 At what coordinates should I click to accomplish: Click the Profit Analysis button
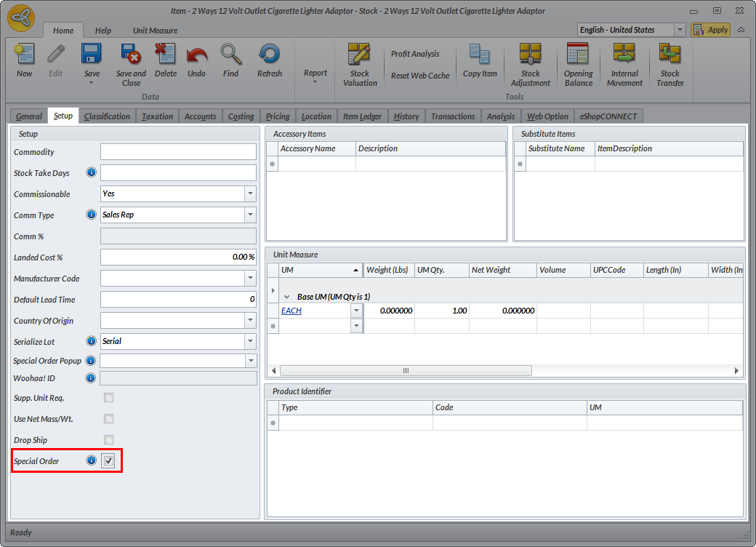(415, 54)
